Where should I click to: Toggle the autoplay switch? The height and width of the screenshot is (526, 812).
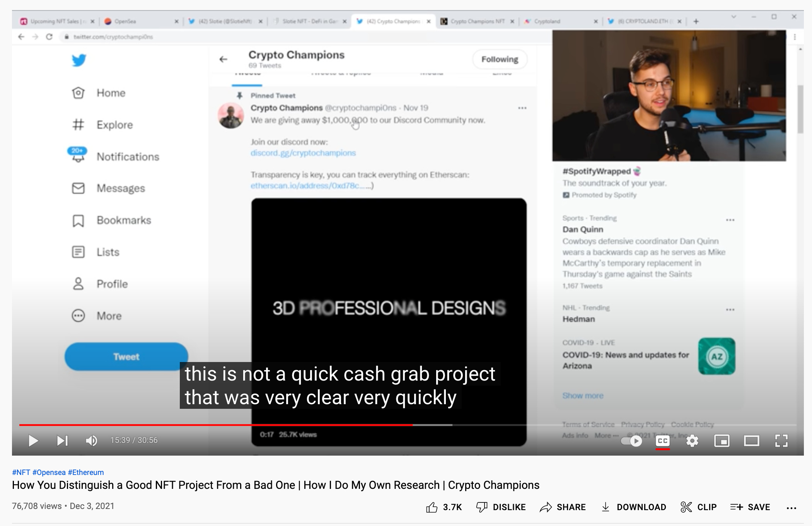click(x=631, y=441)
